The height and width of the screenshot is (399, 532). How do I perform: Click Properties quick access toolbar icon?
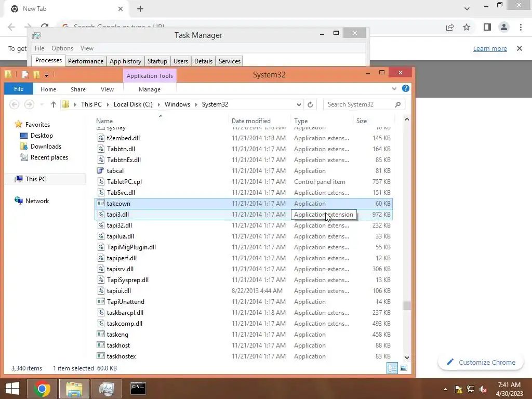point(25,75)
